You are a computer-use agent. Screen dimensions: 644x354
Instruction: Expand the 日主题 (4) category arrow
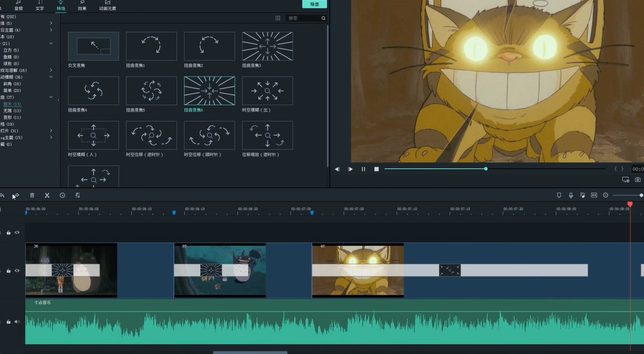[51, 30]
